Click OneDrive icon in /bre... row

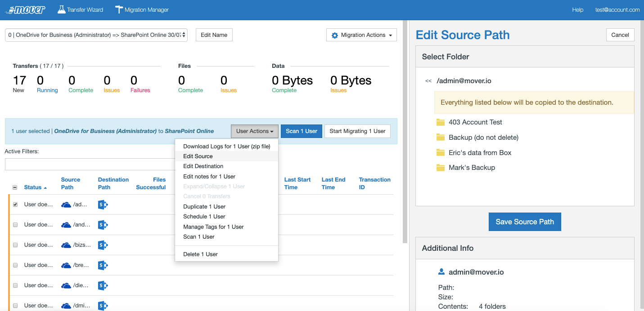(x=66, y=266)
